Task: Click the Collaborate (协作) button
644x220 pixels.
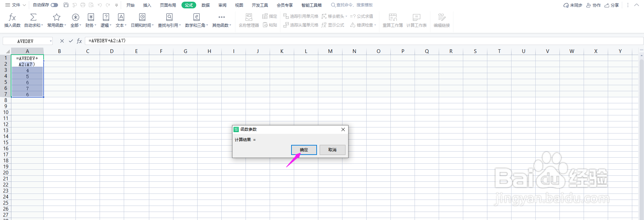Action: click(593, 5)
